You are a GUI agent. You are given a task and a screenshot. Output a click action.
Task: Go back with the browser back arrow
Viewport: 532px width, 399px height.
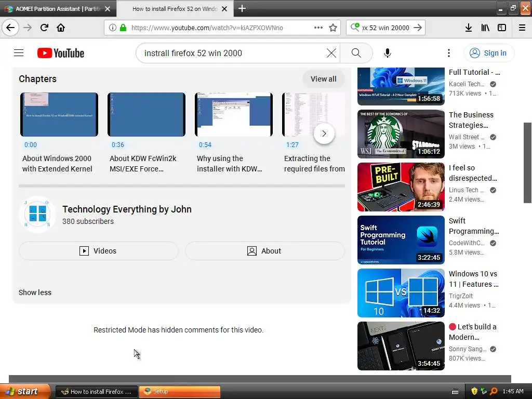(x=10, y=28)
